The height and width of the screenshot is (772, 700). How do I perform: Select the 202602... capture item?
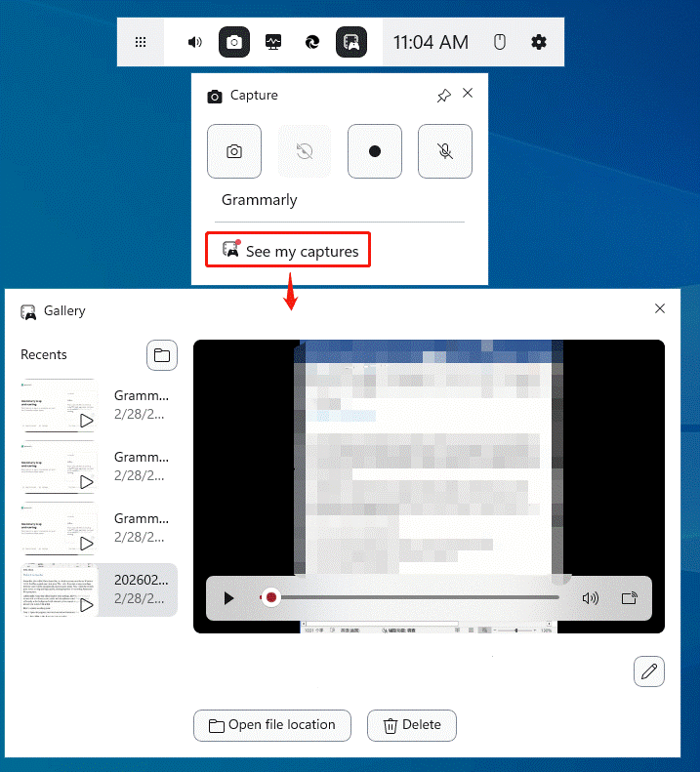[99, 589]
